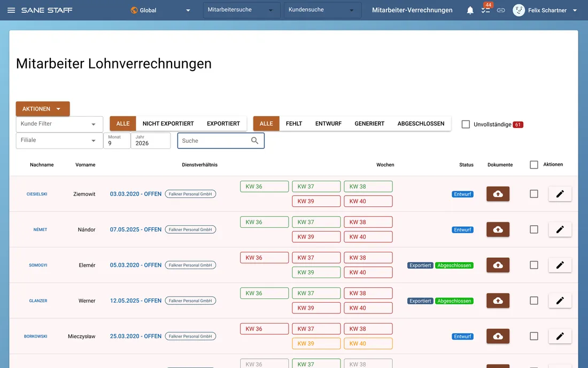Open the Mitarbeitersuche dropdown
Viewport: 588px width, 368px height.
[242, 10]
